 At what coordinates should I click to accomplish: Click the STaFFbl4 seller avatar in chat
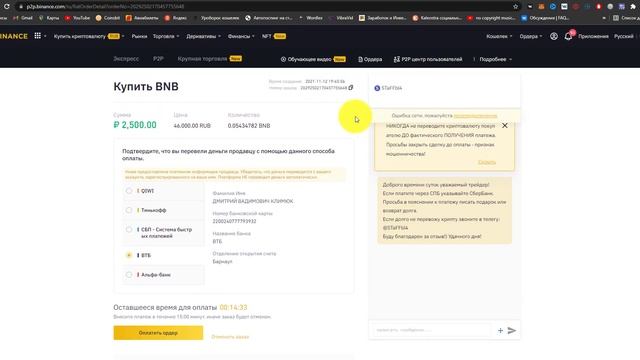377,88
